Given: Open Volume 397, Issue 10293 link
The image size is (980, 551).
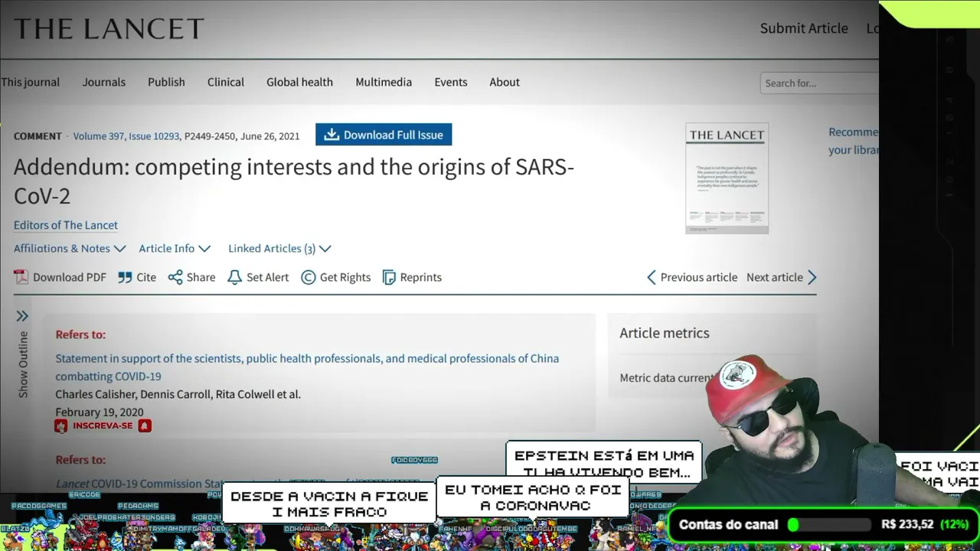Looking at the screenshot, I should (x=126, y=136).
